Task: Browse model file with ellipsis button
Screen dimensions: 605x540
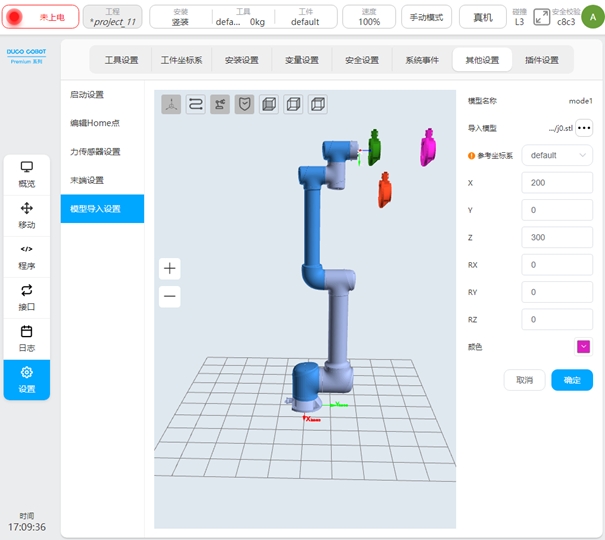Action: pyautogui.click(x=584, y=128)
